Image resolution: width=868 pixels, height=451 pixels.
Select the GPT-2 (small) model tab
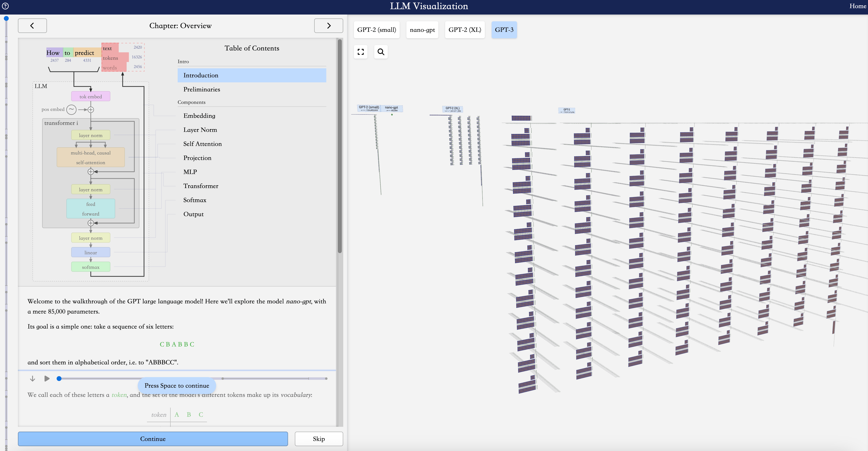pos(376,30)
